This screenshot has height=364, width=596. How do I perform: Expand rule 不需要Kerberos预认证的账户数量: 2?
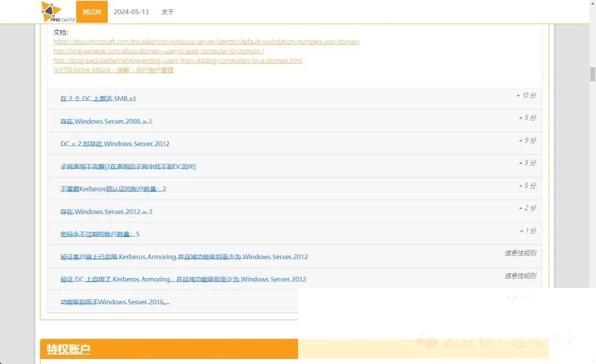(x=113, y=189)
